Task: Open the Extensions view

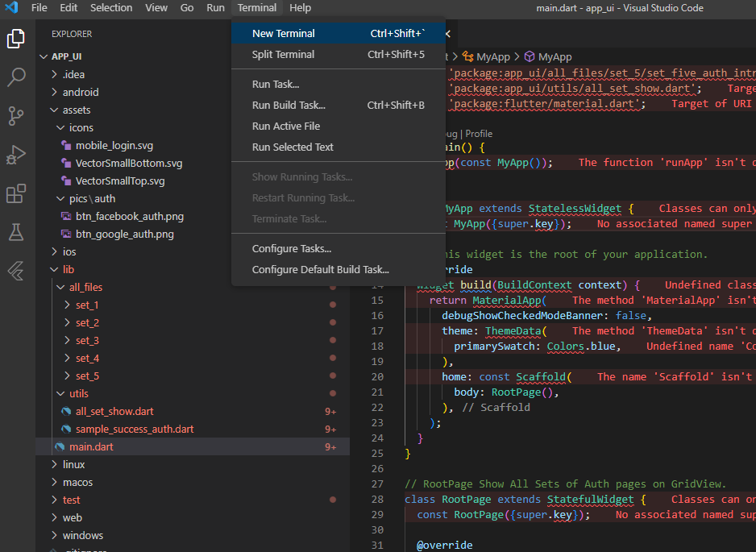Action: [x=16, y=194]
